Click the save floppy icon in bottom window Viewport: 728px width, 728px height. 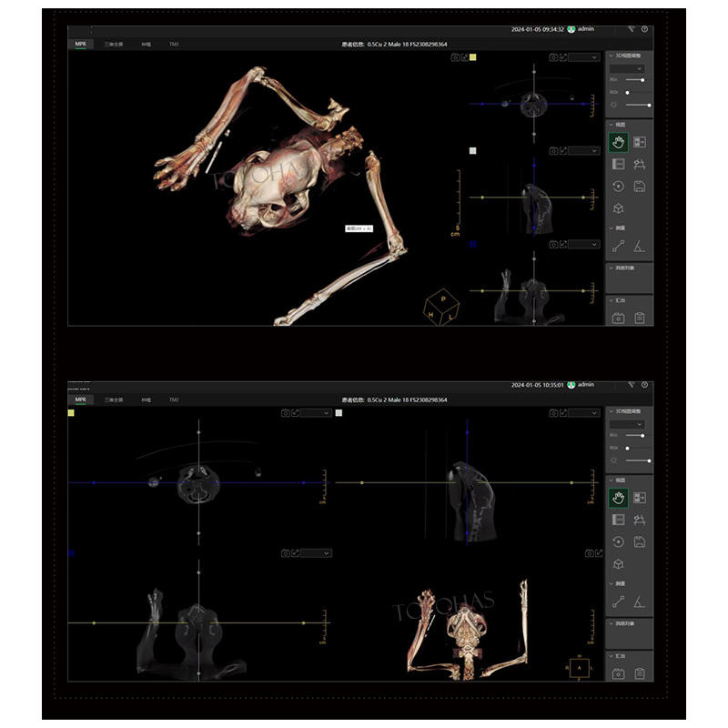[640, 541]
